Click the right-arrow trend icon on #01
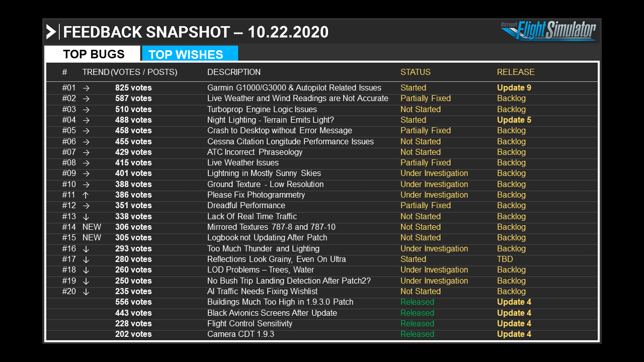The image size is (644, 362). 86,87
